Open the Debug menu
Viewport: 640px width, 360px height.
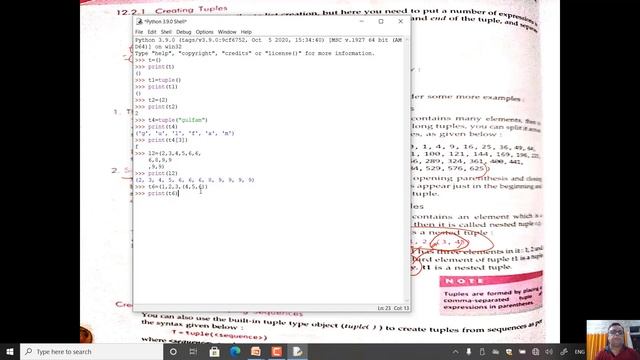[184, 32]
